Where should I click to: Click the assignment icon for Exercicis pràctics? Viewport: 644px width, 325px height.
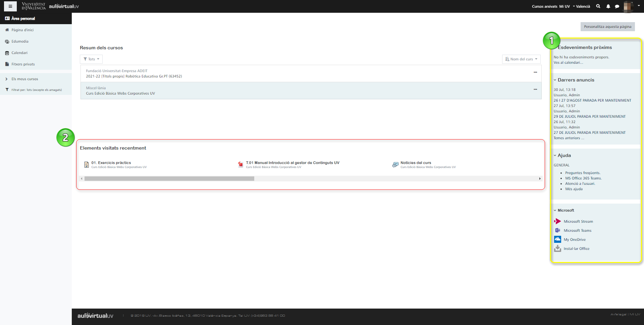click(87, 165)
